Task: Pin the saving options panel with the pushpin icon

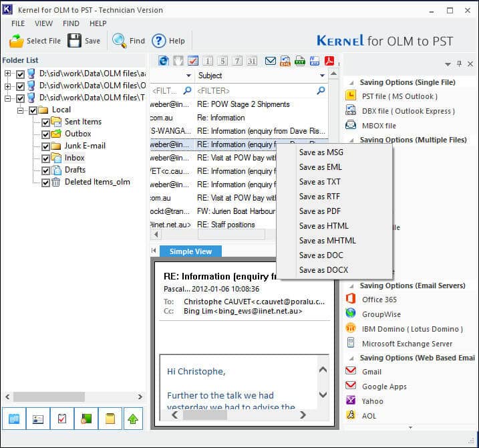Action: pos(459,64)
